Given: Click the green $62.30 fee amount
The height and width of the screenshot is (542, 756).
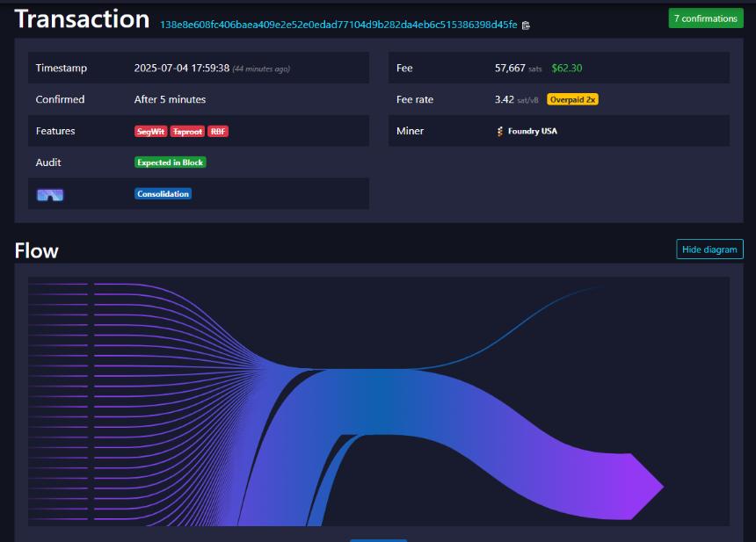Looking at the screenshot, I should (566, 68).
